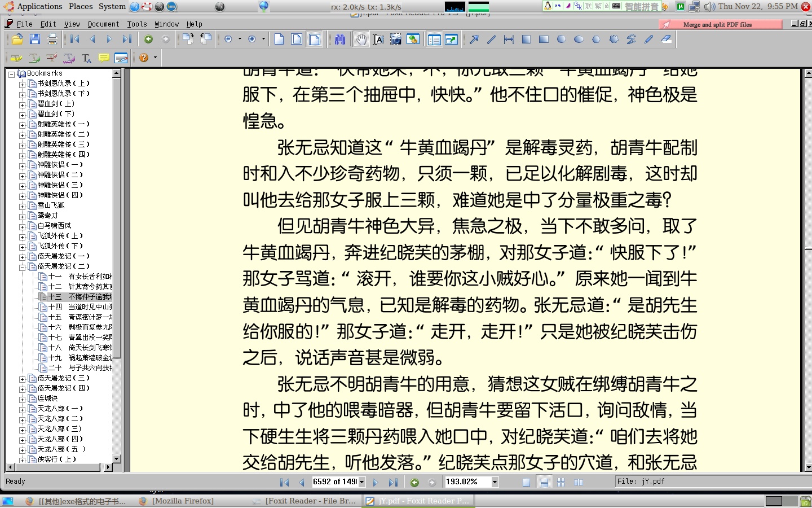Select the Line drawing tool
This screenshot has height=508, width=812.
[x=492, y=39]
